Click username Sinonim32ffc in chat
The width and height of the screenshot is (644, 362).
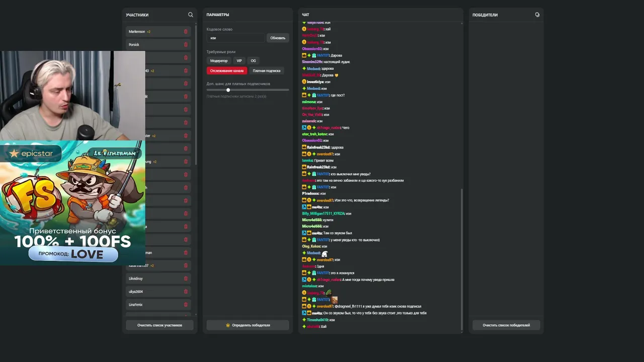click(x=312, y=62)
